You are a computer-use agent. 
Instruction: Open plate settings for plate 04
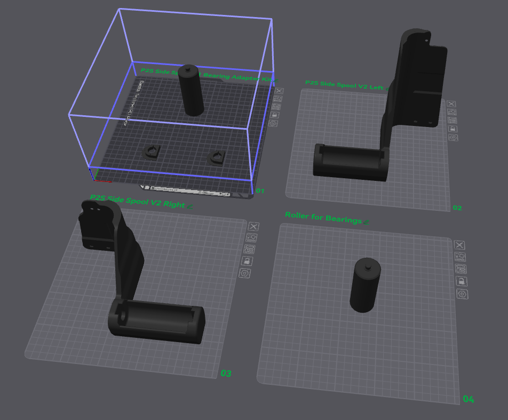click(x=462, y=294)
